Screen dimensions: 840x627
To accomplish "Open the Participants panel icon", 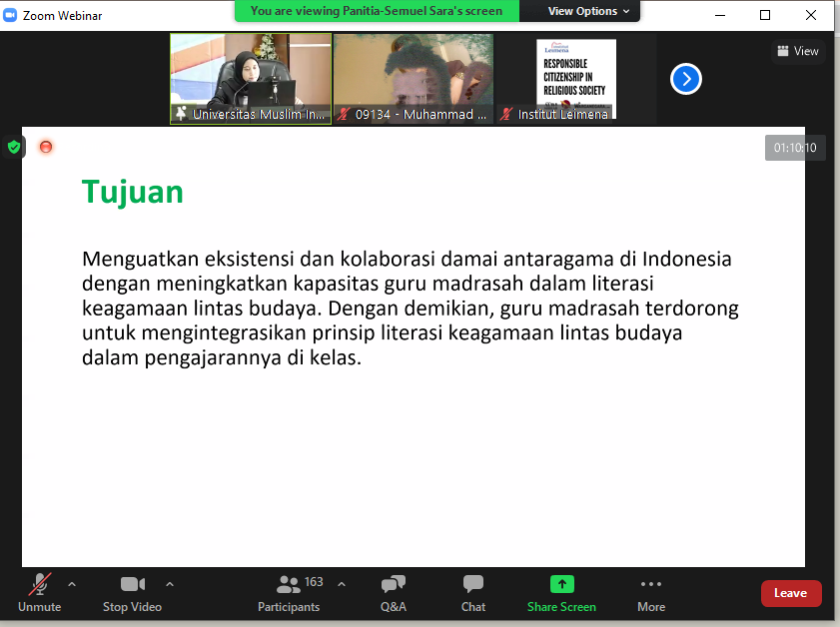I will 289,585.
